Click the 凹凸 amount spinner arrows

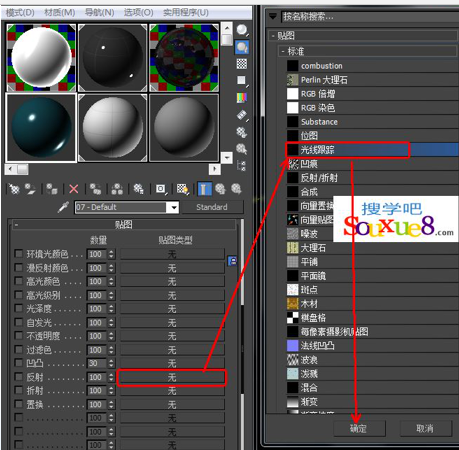pos(111,363)
